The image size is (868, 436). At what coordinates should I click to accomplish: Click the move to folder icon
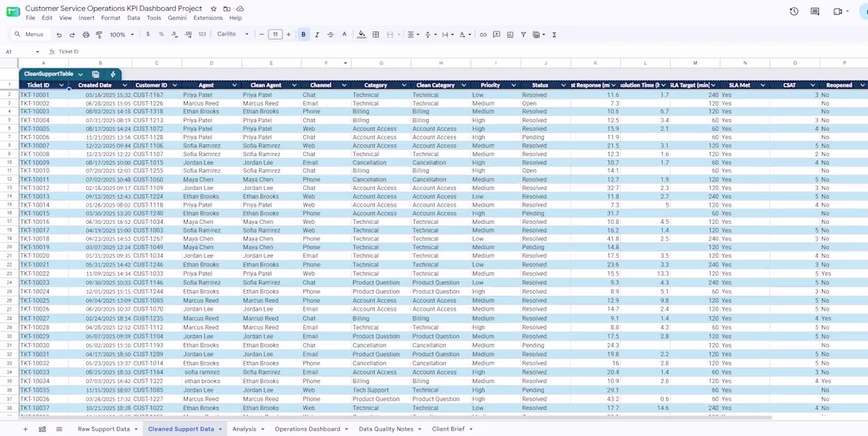[x=227, y=9]
